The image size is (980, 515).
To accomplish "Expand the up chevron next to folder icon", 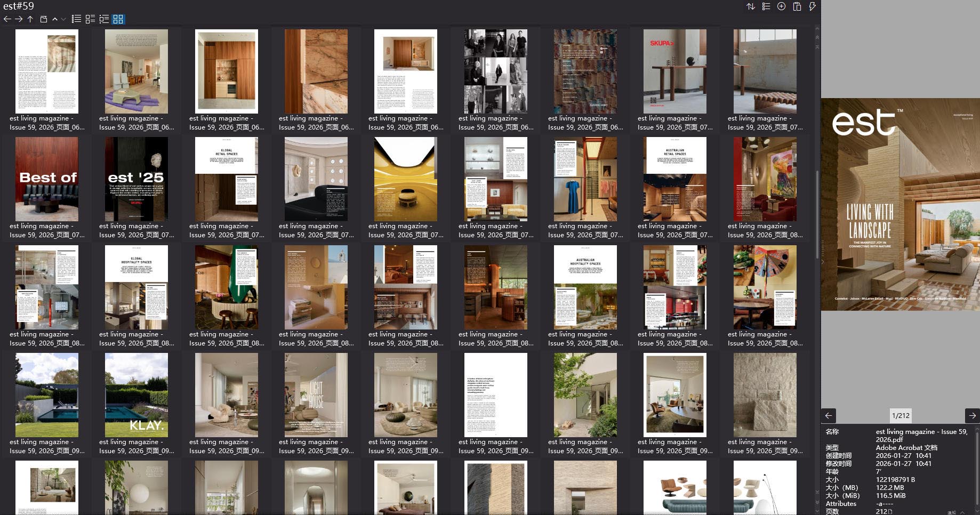I will [55, 19].
